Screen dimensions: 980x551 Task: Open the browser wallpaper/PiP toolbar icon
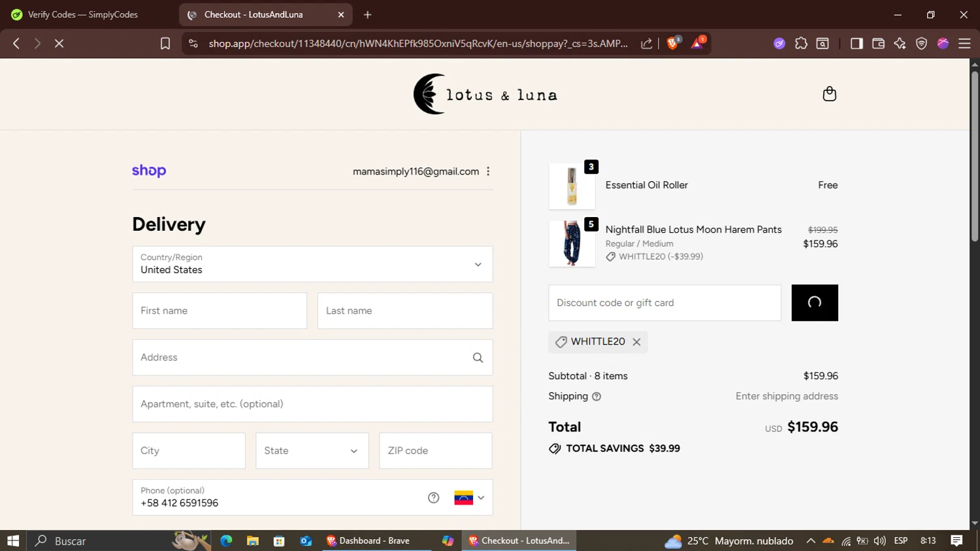click(823, 43)
